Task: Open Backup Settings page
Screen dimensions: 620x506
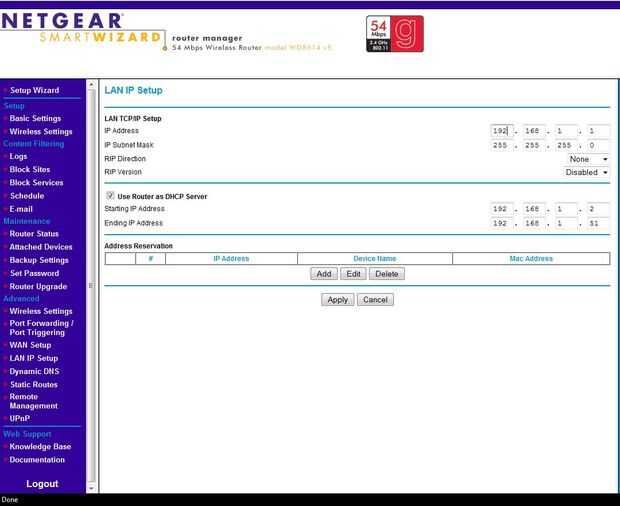Action: click(39, 260)
